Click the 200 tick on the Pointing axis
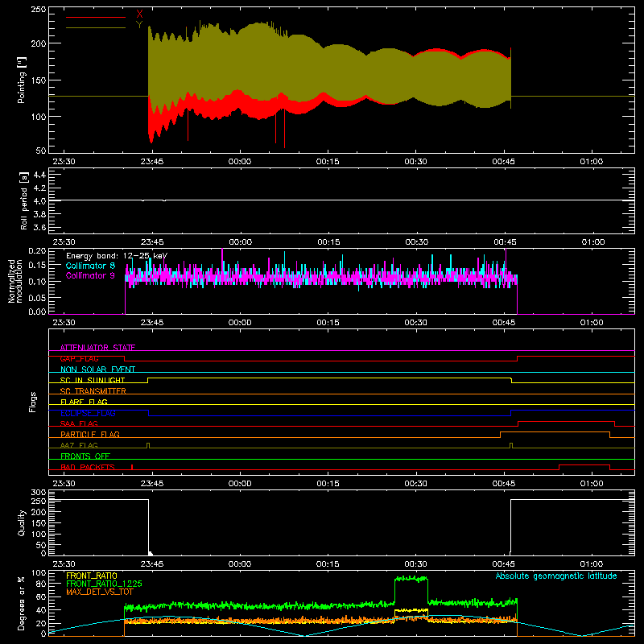Screen dimensions: 644x644 (x=39, y=43)
